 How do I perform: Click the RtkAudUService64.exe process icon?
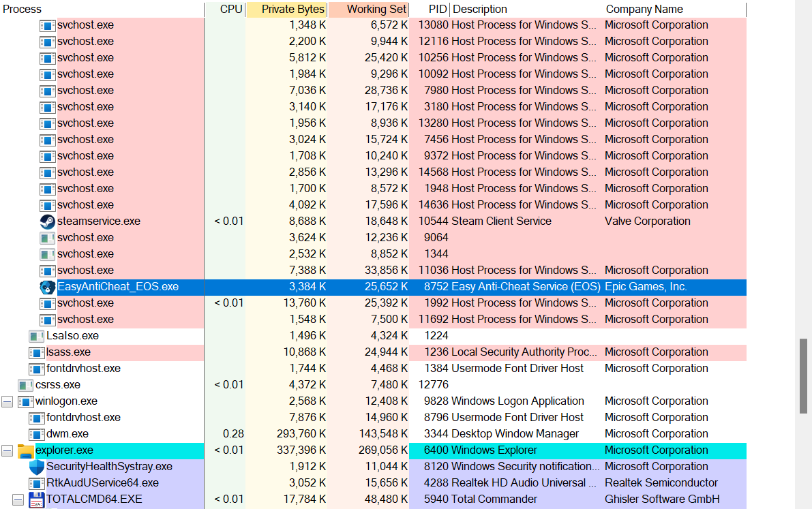37,483
